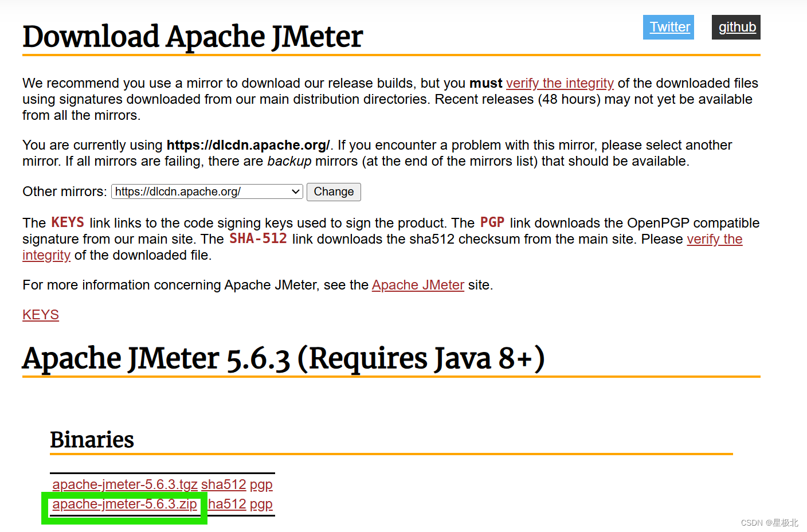
Task: Open the Twitter link
Action: tap(668, 27)
